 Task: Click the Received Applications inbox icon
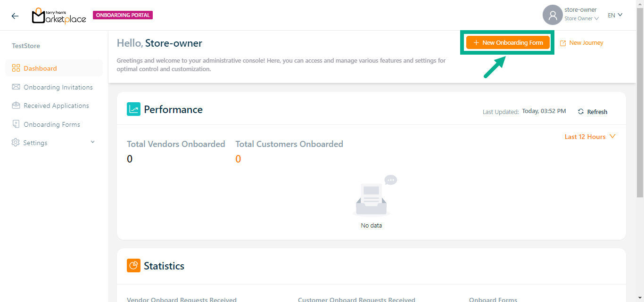click(16, 106)
